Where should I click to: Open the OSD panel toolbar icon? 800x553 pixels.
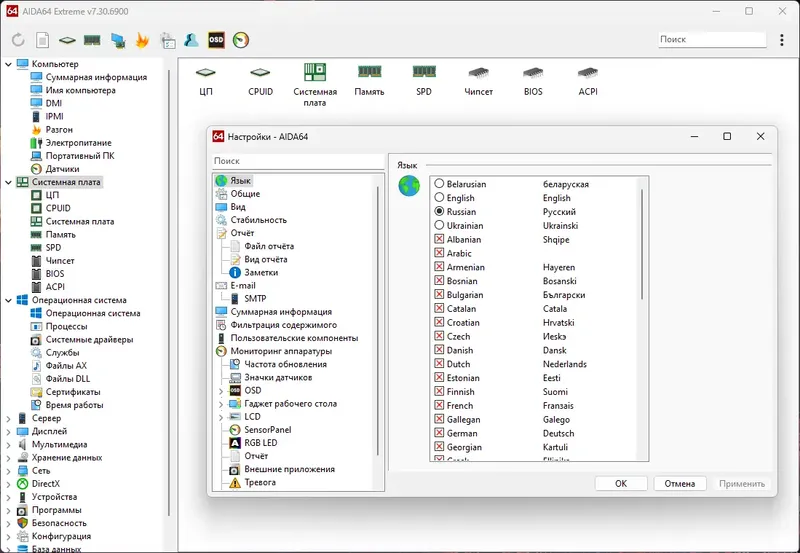216,40
